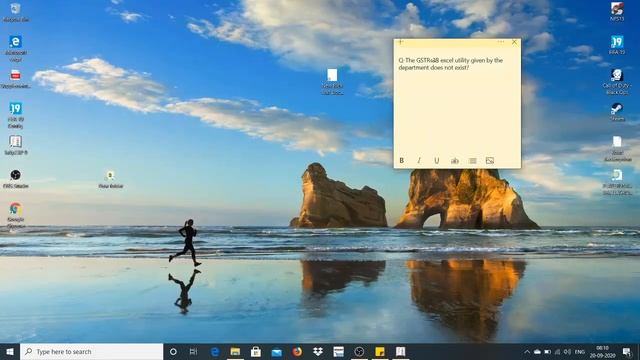Viewport: 640px width, 360px height.
Task: Show hidden system tray icons
Action: pos(527,351)
